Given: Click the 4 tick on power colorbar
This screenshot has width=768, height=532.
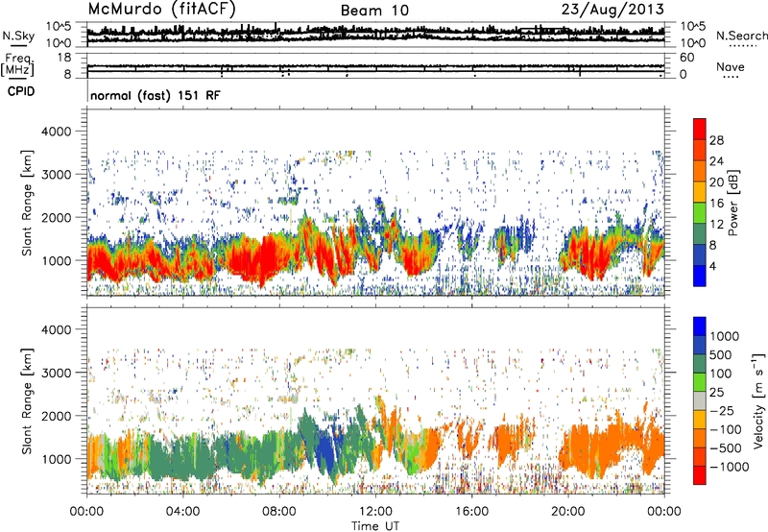Looking at the screenshot, I should (x=713, y=266).
